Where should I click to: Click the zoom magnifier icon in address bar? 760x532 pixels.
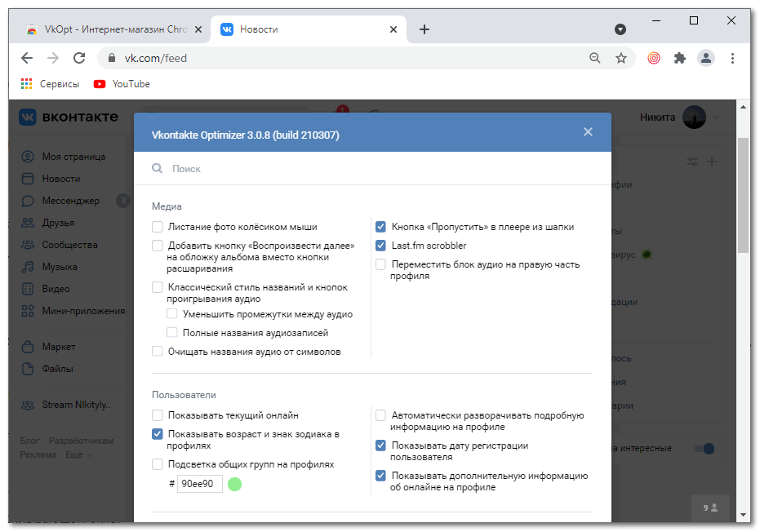[595, 58]
